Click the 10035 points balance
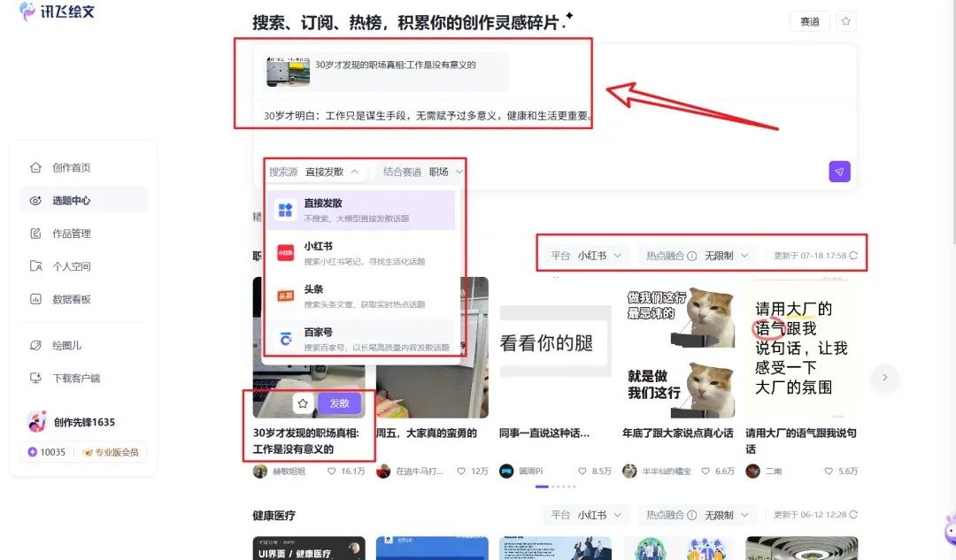This screenshot has width=956, height=560. [x=46, y=452]
